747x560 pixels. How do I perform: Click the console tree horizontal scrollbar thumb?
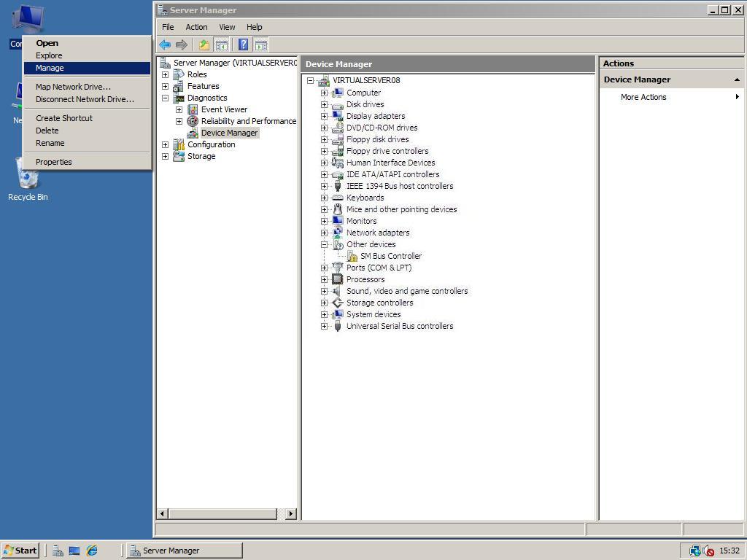click(222, 514)
